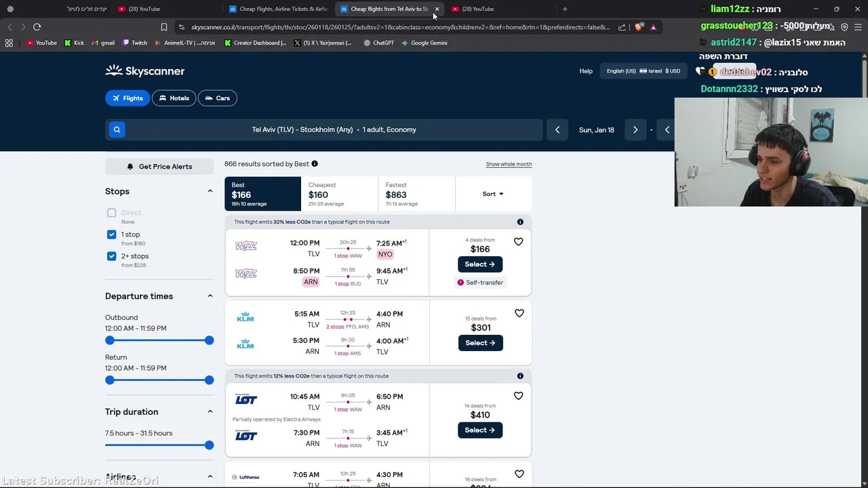
Task: Click share icon in address bar
Action: pos(622,27)
